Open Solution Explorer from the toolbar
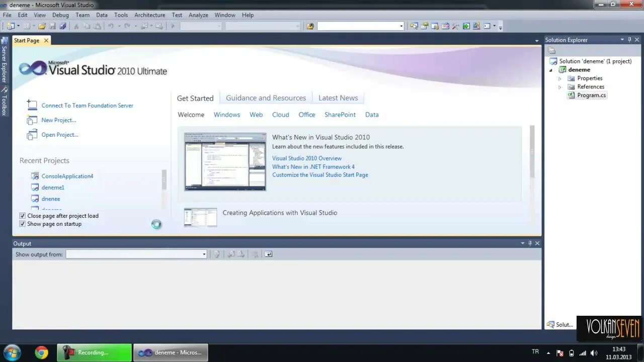This screenshot has height=362, width=644. pos(414,26)
